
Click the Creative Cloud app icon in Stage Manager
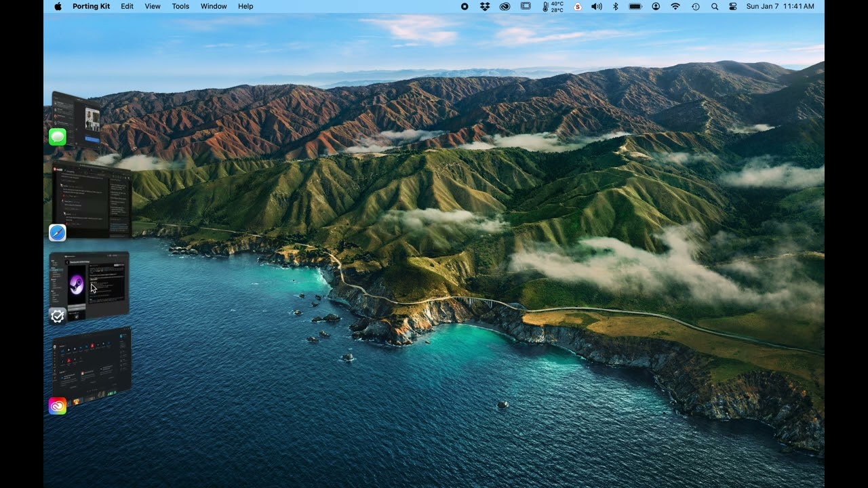[58, 405]
